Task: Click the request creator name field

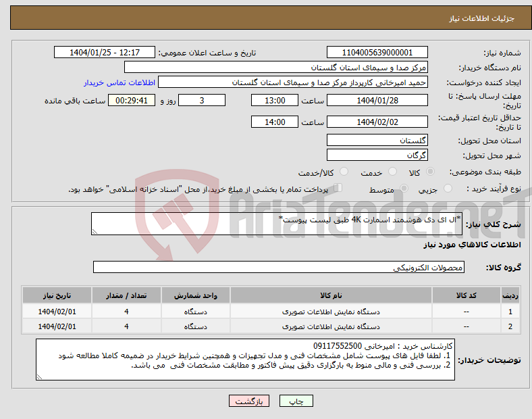Action: [x=293, y=82]
